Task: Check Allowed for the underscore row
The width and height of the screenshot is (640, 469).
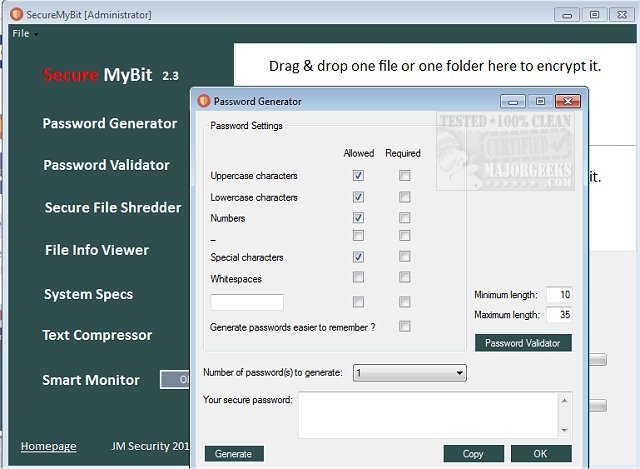Action: [358, 236]
